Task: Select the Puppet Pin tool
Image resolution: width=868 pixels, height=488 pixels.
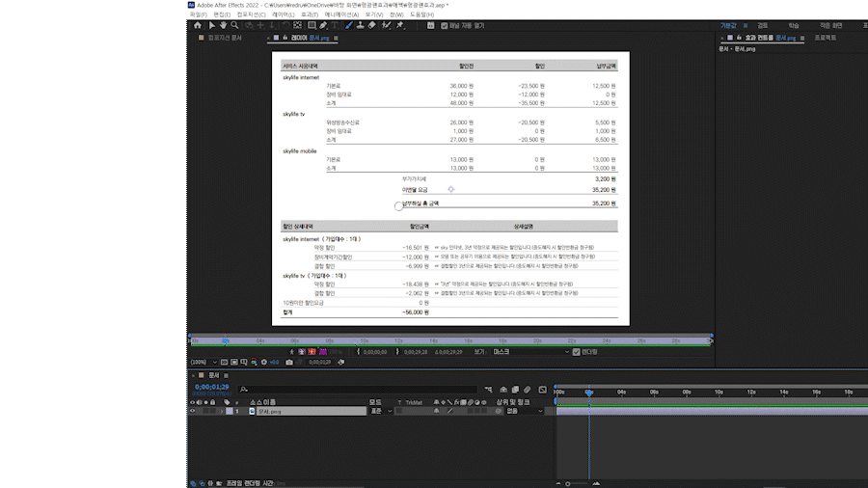Action: click(x=400, y=25)
